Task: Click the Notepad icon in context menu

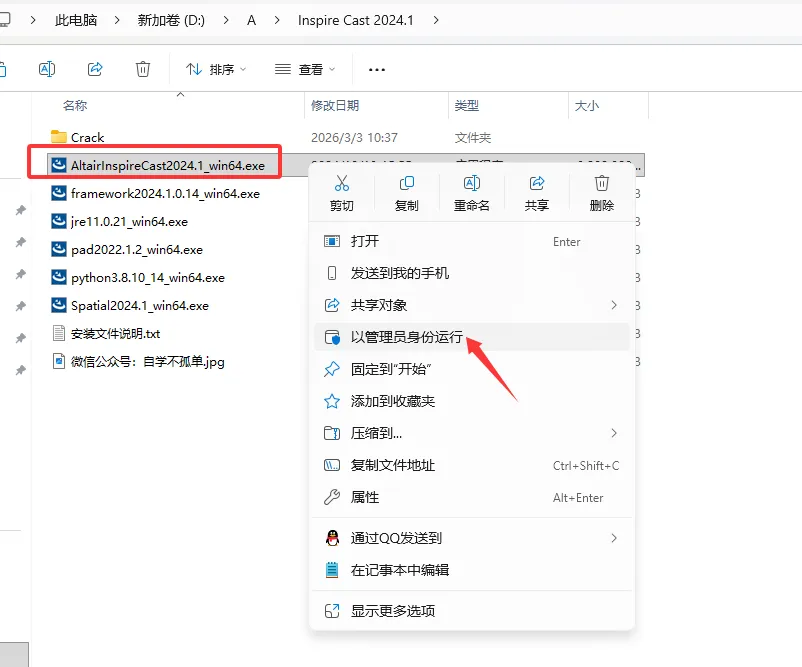Action: (x=332, y=569)
